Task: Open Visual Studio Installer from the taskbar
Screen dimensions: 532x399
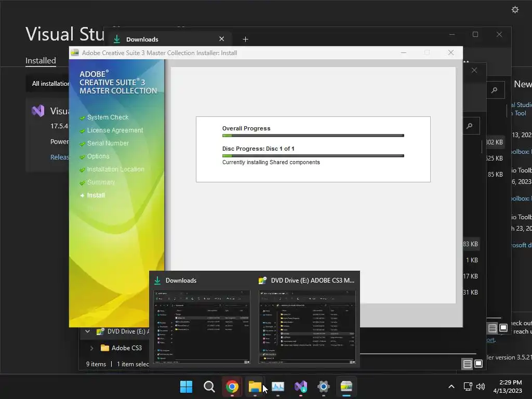Action: click(x=301, y=387)
